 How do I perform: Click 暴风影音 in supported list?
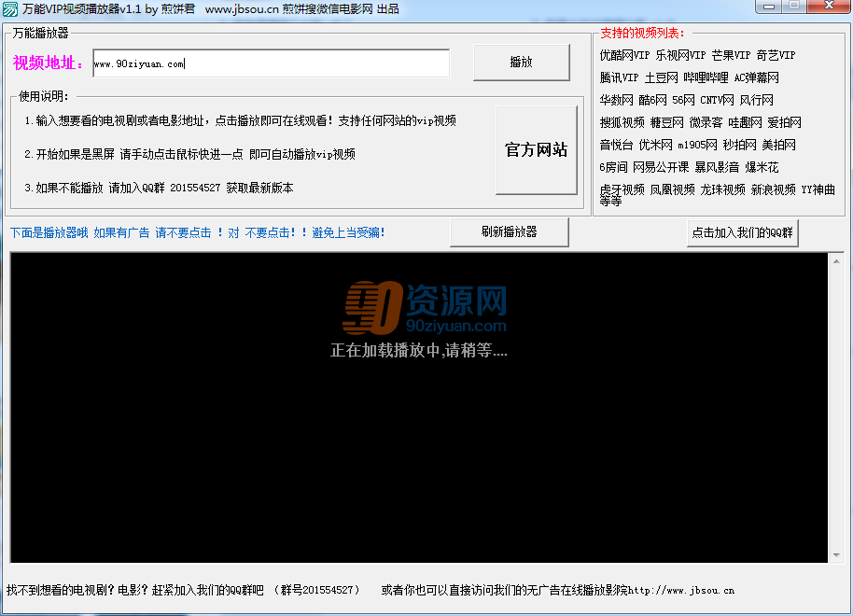point(717,167)
